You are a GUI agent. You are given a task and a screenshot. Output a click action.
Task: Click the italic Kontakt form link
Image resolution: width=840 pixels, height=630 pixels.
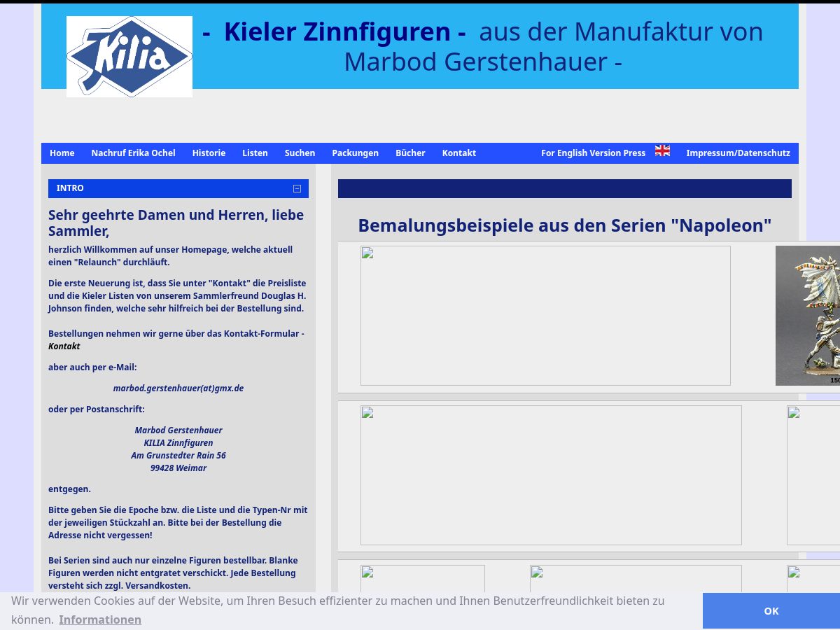coord(64,346)
